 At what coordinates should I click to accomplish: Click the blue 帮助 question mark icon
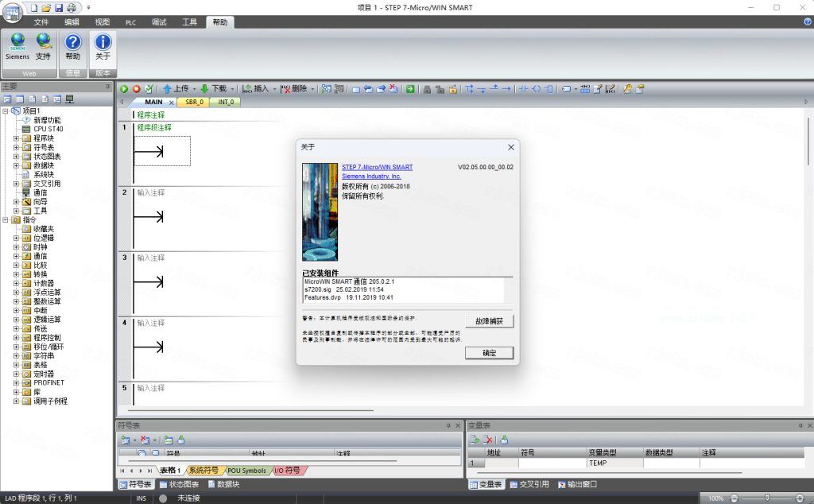[72, 46]
